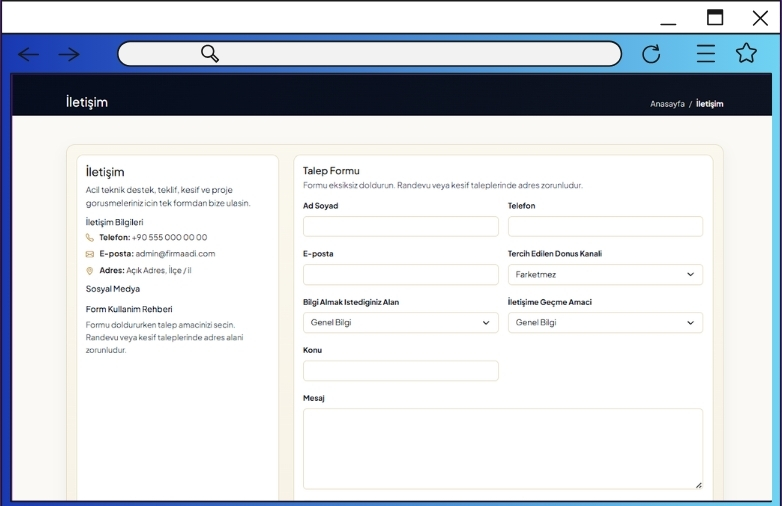Viewport: 782px width, 506px height.
Task: Open İletişime Geçme Amaci dropdown
Action: tap(605, 323)
